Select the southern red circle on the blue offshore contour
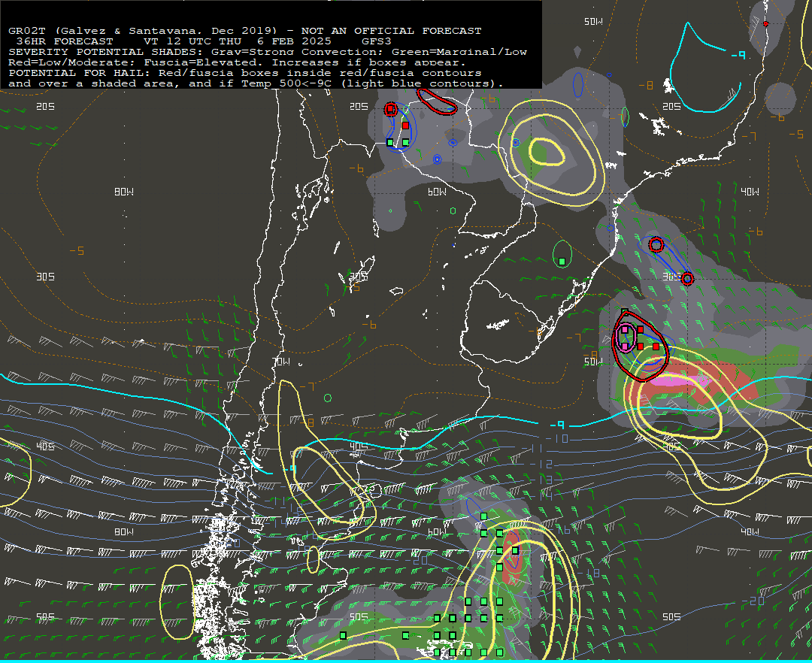Viewport: 812px width, 663px height. point(687,279)
